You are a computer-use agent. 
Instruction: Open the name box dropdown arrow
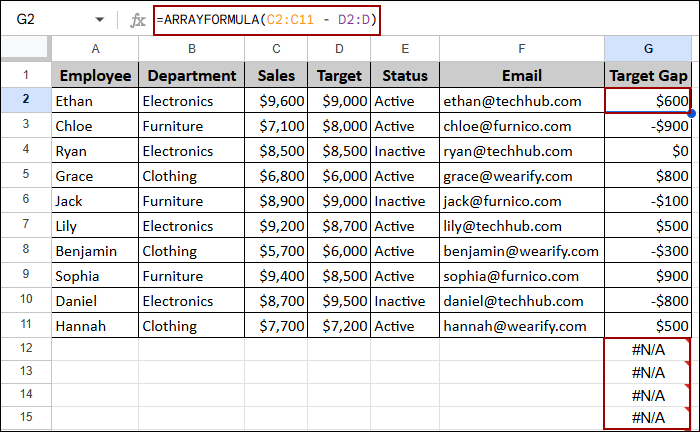[x=98, y=19]
